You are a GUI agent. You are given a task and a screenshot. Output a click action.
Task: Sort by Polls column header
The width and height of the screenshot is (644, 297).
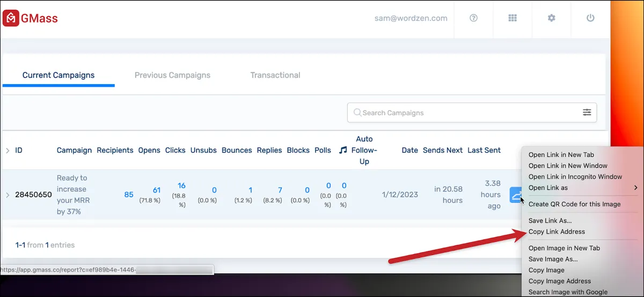pos(323,150)
